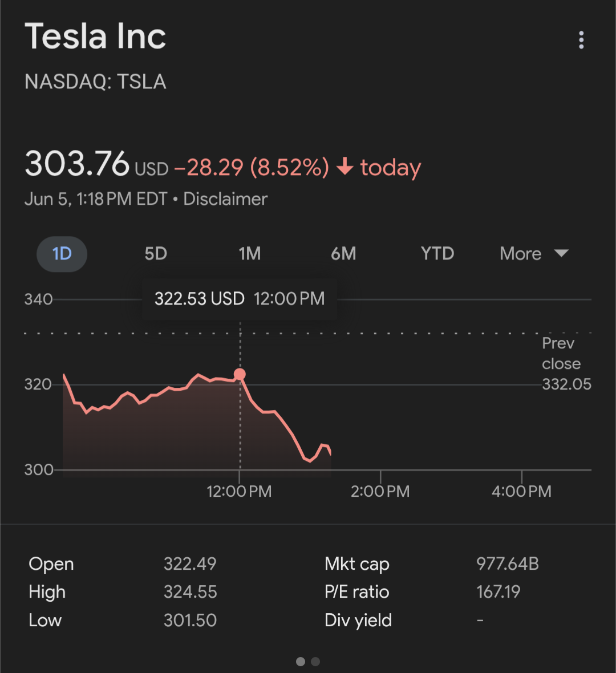Show the 1M price chart
This screenshot has height=673, width=616.
click(249, 254)
